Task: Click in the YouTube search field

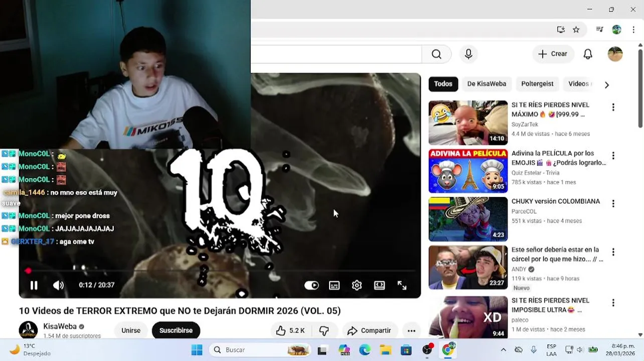Action: pyautogui.click(x=336, y=54)
